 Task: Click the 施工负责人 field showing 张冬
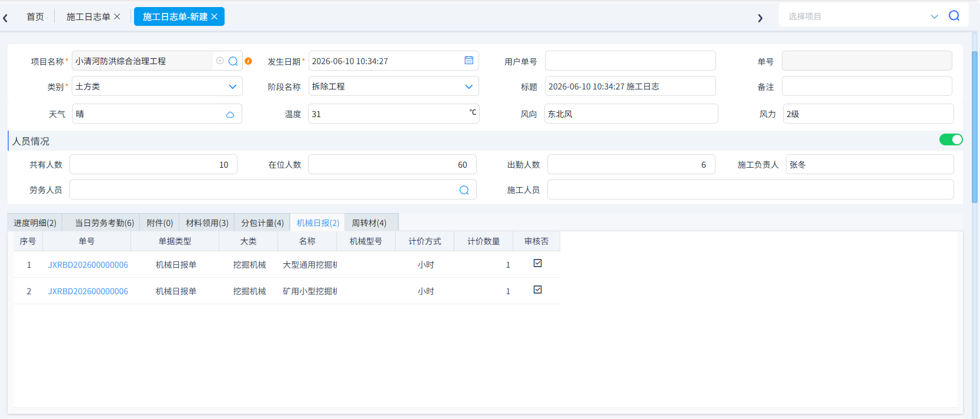click(869, 164)
